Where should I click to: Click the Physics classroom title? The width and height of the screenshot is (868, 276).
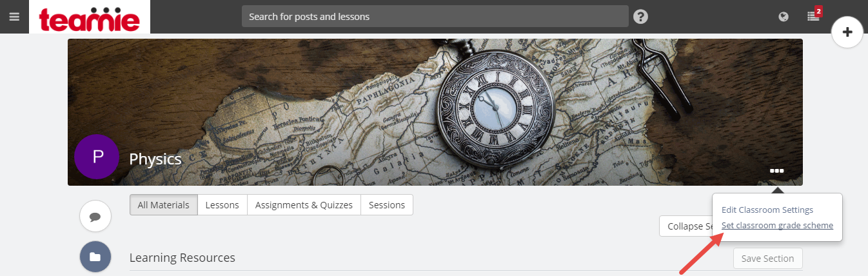pos(155,159)
